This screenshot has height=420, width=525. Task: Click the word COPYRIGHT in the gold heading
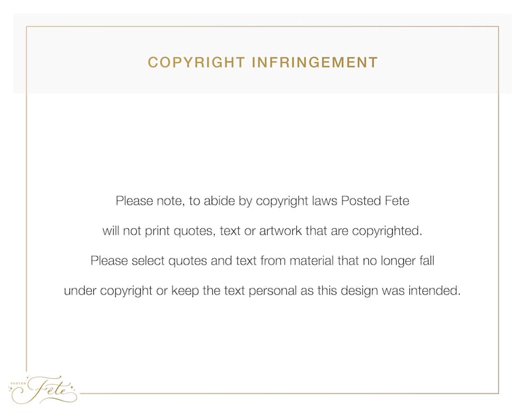coord(196,63)
